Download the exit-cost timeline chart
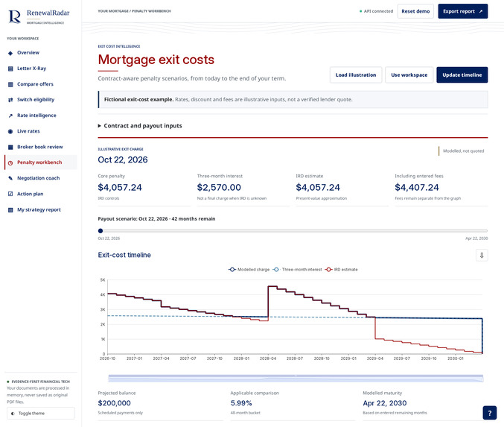The height and width of the screenshot is (427, 504). 482,255
